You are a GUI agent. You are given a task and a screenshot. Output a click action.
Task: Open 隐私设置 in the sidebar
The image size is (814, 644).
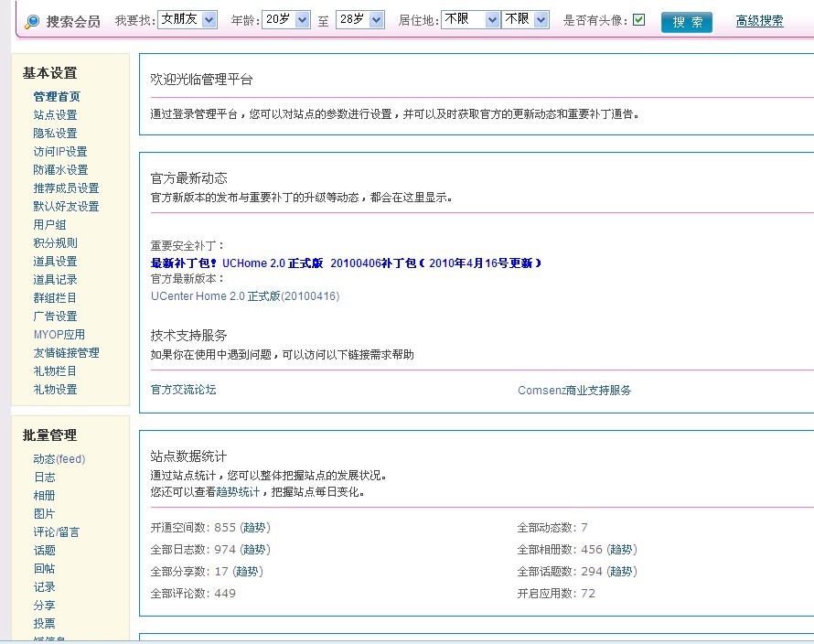[55, 133]
